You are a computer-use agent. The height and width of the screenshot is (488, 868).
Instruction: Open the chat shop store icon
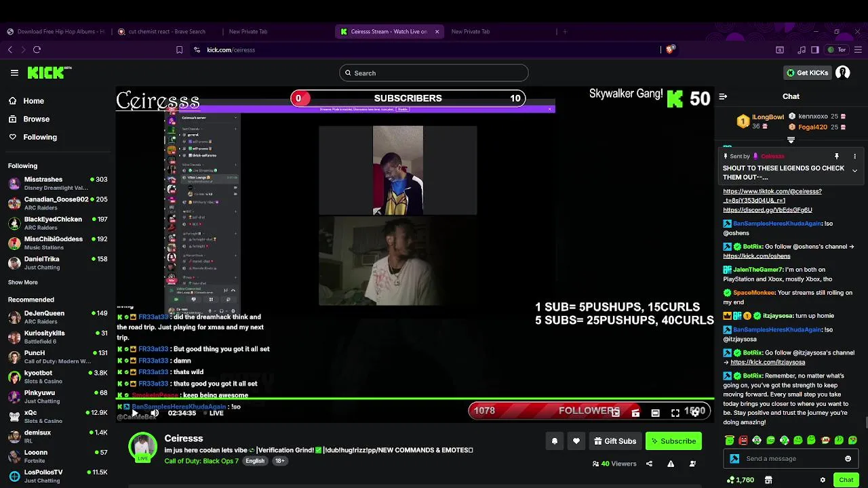(x=768, y=480)
